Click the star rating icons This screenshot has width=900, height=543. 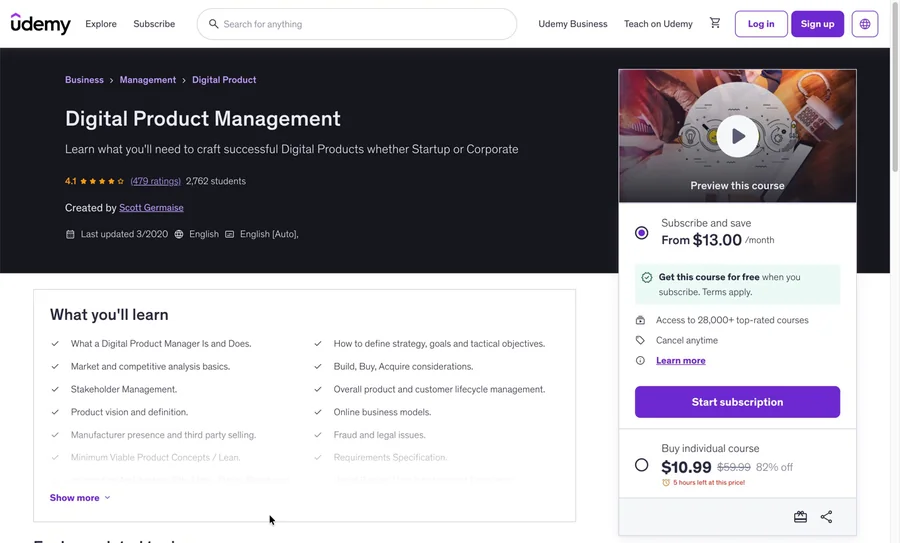tap(102, 181)
